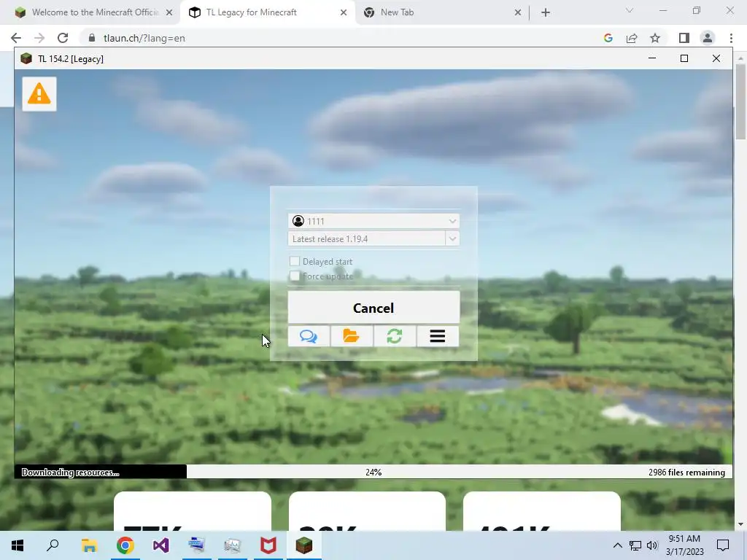Close the TL Legacy for Minecraft tab
The width and height of the screenshot is (747, 560).
[344, 12]
